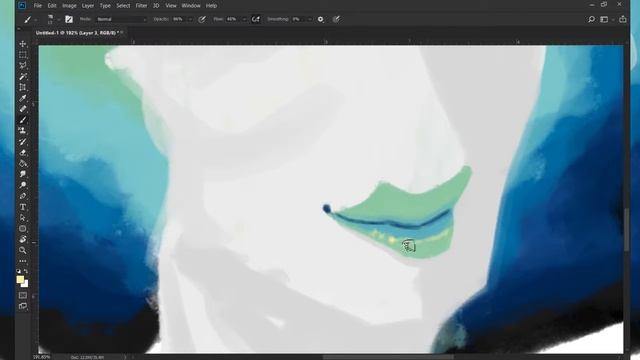Click the Smoothing percentage field

(x=298, y=19)
